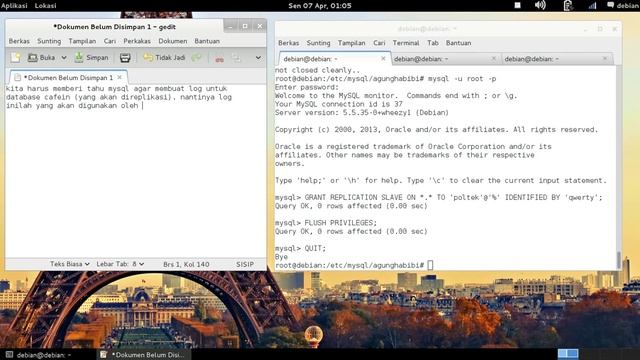Image resolution: width=640 pixels, height=360 pixels.
Task: Expand the gedit toolbar overflow chevron
Action: 258,58
